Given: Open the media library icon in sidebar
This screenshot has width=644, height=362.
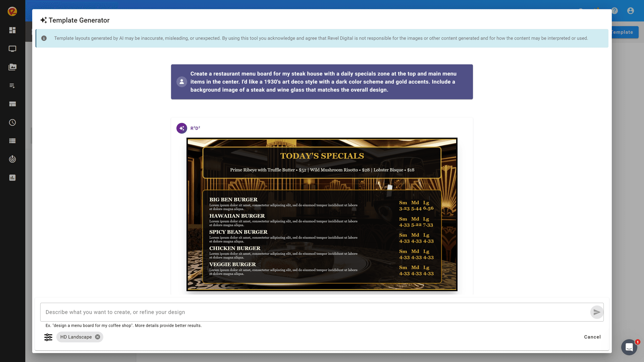Looking at the screenshot, I should [x=12, y=67].
